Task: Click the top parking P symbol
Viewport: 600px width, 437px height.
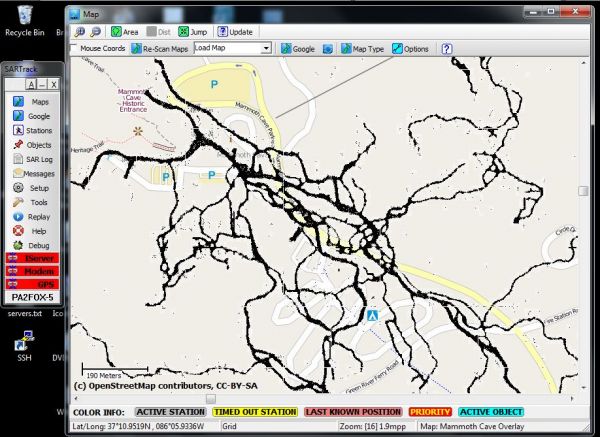Action: point(214,84)
